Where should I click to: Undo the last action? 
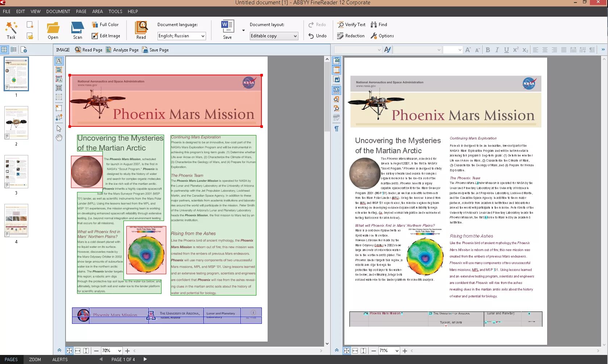318,36
